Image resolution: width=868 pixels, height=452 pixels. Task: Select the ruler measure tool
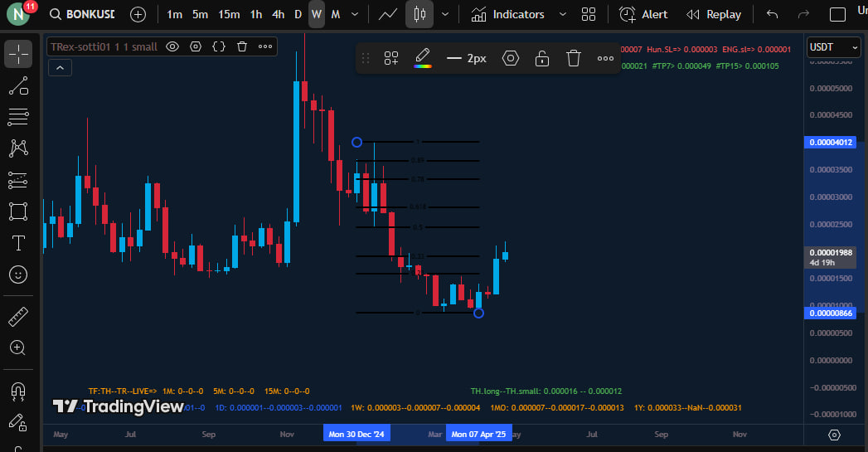pyautogui.click(x=18, y=316)
